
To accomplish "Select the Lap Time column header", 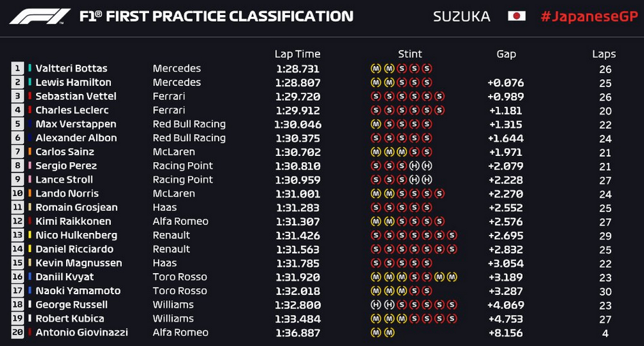I will [297, 54].
